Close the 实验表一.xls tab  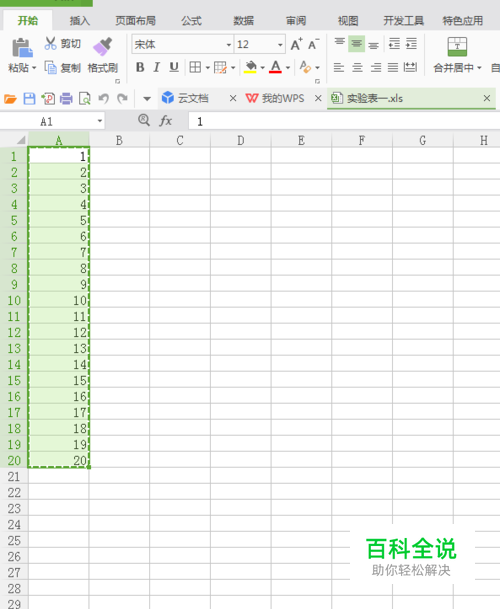point(486,98)
